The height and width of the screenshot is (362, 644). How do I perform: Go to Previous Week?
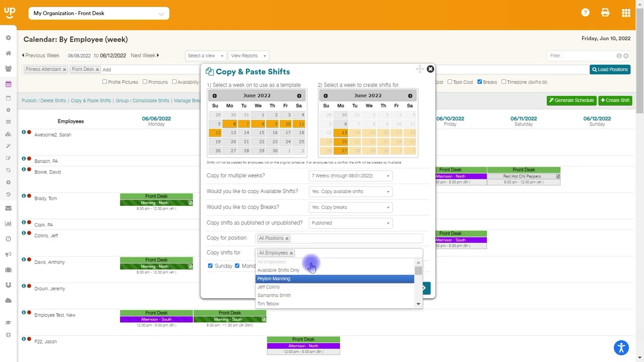point(40,55)
